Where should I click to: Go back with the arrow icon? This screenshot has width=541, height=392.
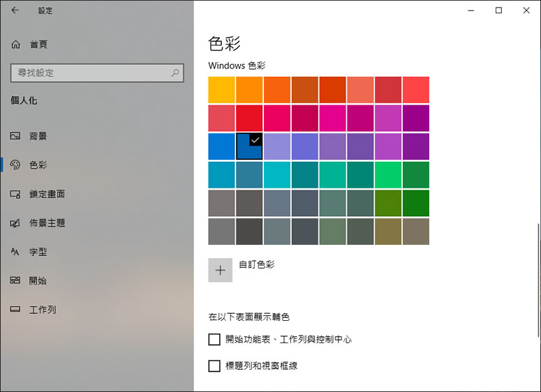pos(15,10)
